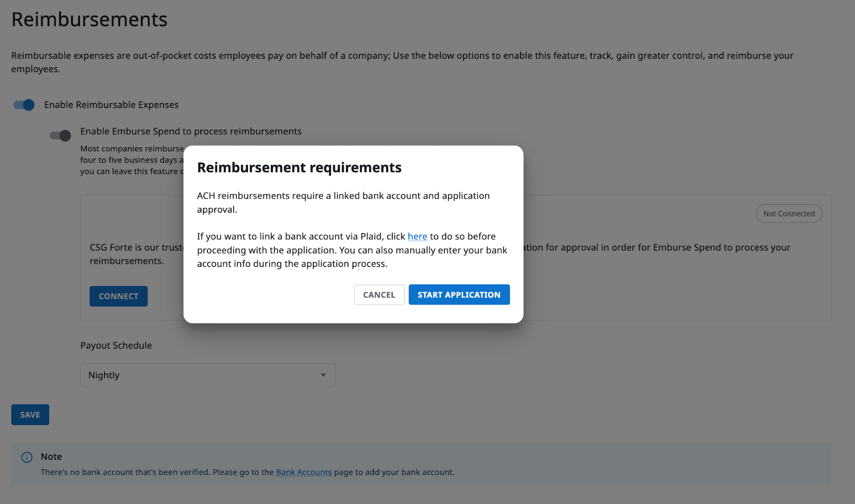The image size is (855, 504).
Task: Click the info icon beside the Note banner
Action: coord(26,457)
